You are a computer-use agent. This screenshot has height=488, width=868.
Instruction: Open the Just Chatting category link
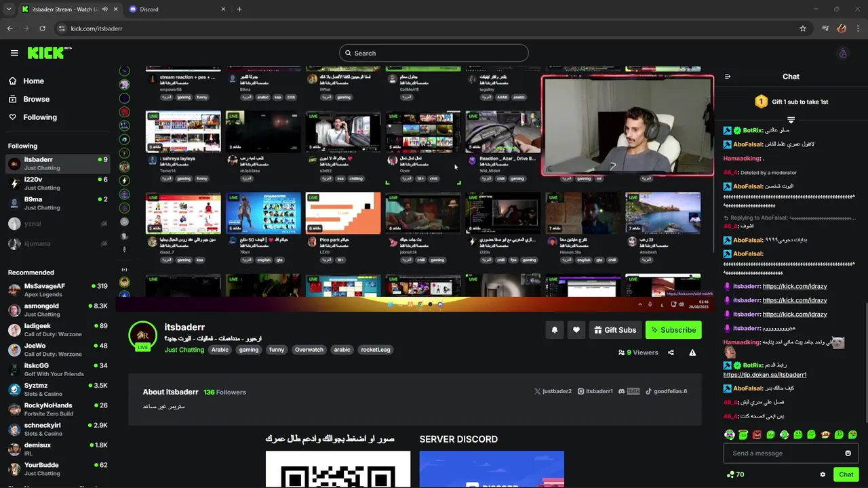(x=184, y=350)
